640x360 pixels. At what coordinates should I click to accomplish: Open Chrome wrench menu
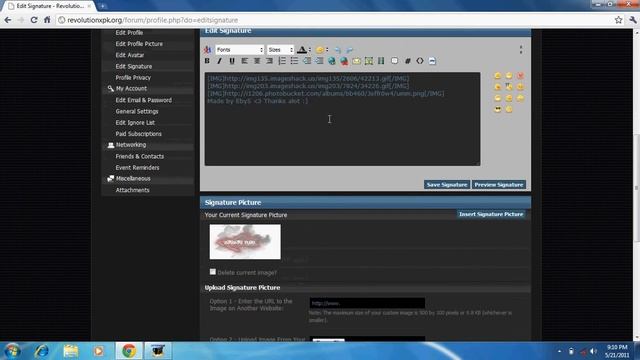(633, 20)
